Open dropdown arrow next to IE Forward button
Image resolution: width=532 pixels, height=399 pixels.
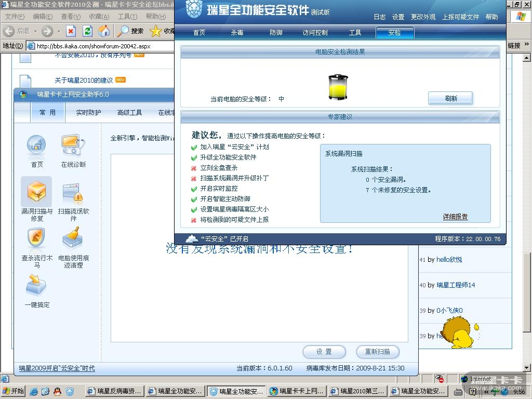(x=59, y=31)
